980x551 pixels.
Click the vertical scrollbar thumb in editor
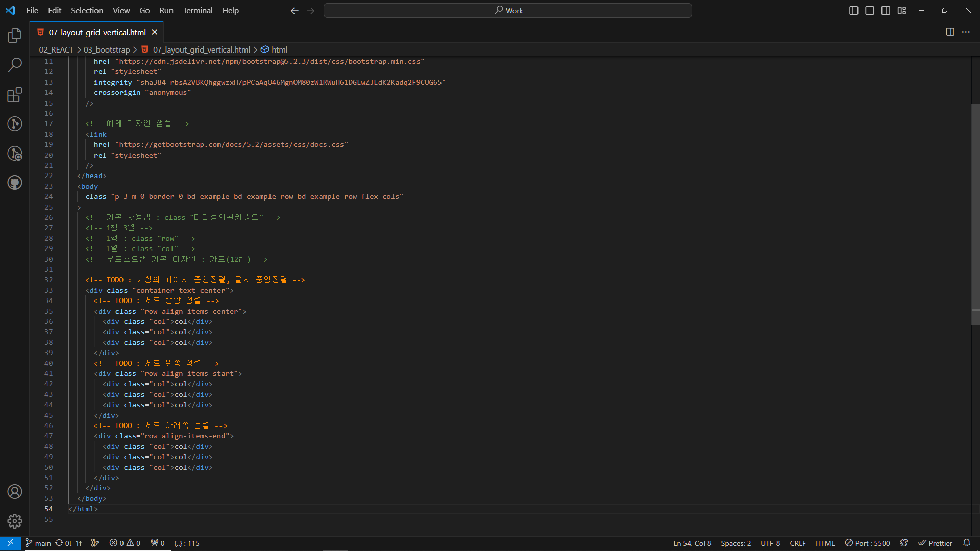click(x=975, y=214)
